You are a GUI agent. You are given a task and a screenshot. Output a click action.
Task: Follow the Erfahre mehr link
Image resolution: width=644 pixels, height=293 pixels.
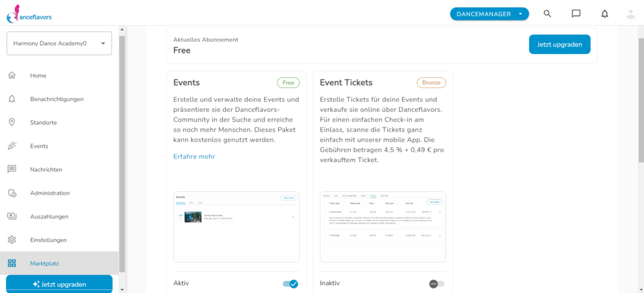tap(194, 157)
